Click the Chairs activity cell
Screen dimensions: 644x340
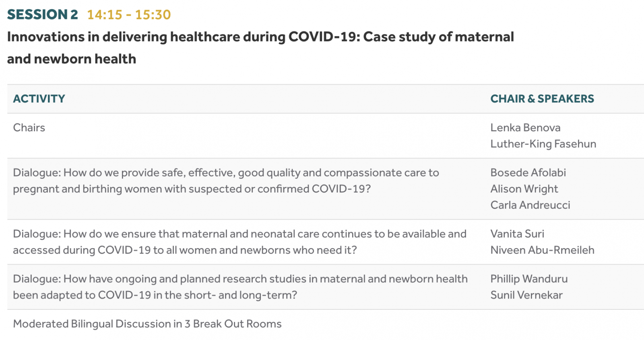pos(29,128)
